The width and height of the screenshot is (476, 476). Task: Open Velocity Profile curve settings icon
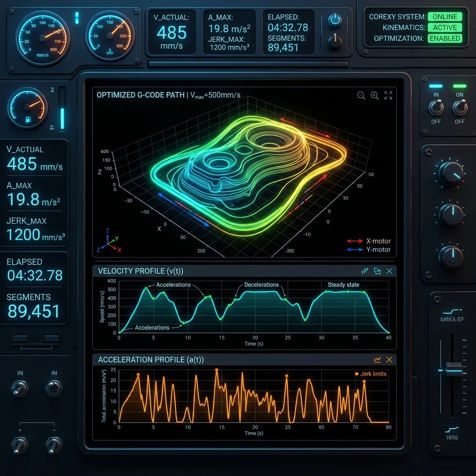click(x=365, y=271)
